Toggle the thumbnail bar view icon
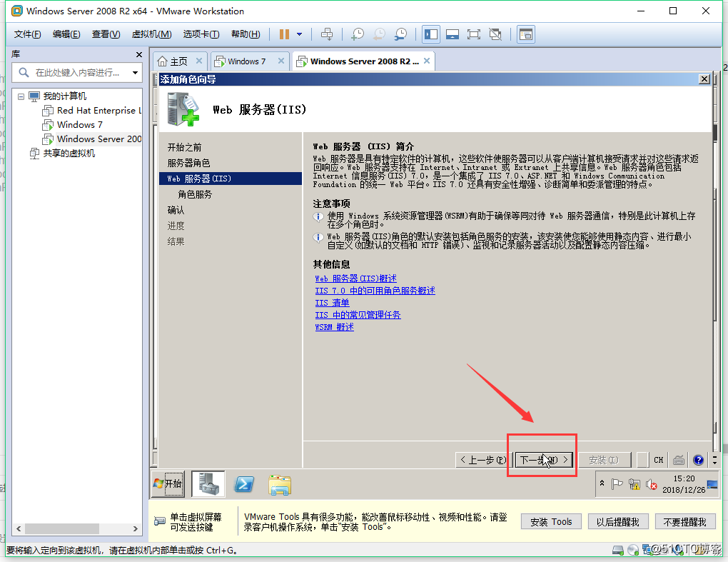Image resolution: width=728 pixels, height=562 pixels. click(453, 34)
